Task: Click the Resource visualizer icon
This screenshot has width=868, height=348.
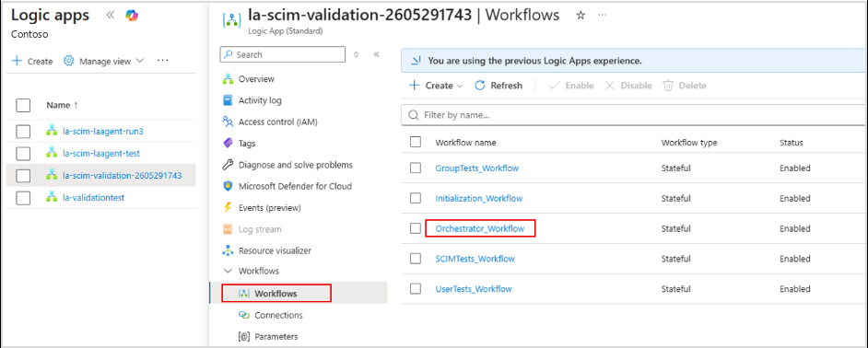Action: pos(228,250)
